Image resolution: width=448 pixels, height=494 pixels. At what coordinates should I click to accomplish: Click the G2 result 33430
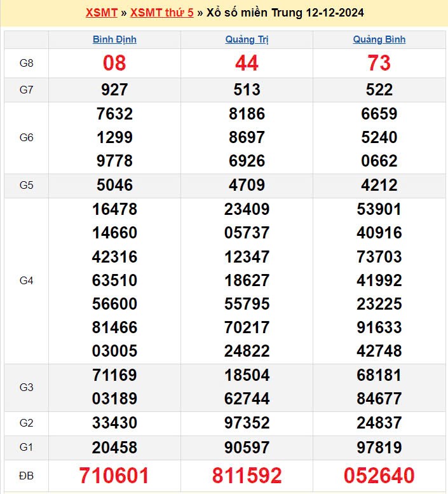pos(114,423)
